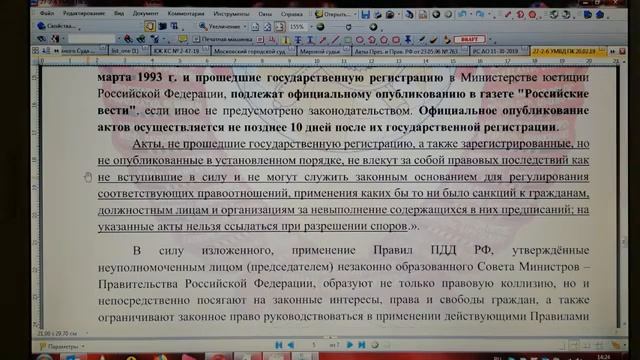Click the Previous view round arrow
The height and width of the screenshot is (360, 640).
436,14
